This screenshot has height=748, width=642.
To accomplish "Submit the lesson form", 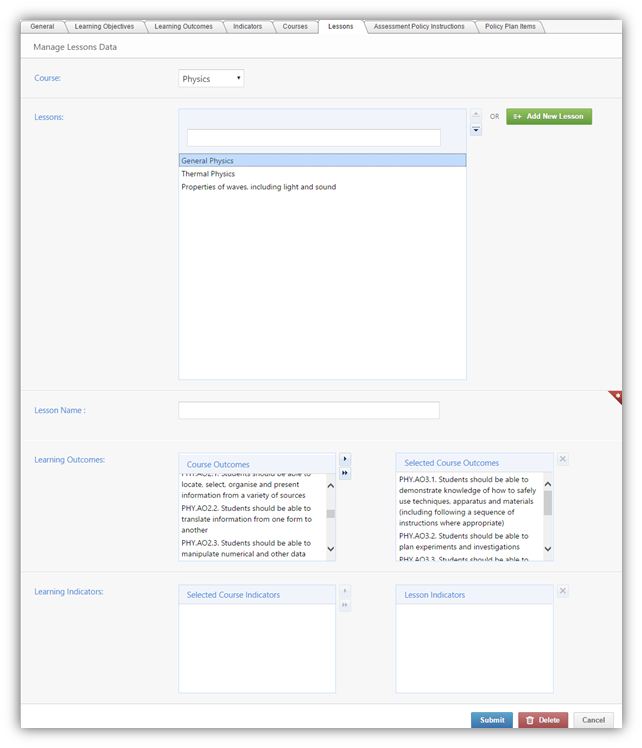I will tap(492, 720).
